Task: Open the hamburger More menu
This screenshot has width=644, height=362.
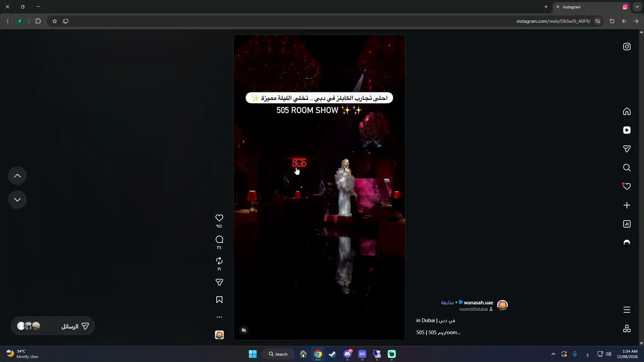Action: point(627,310)
